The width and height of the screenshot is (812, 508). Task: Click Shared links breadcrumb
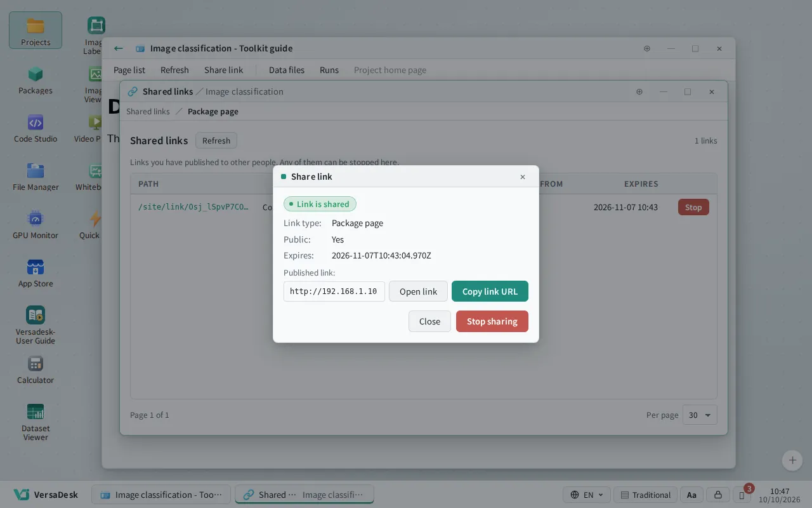point(148,111)
